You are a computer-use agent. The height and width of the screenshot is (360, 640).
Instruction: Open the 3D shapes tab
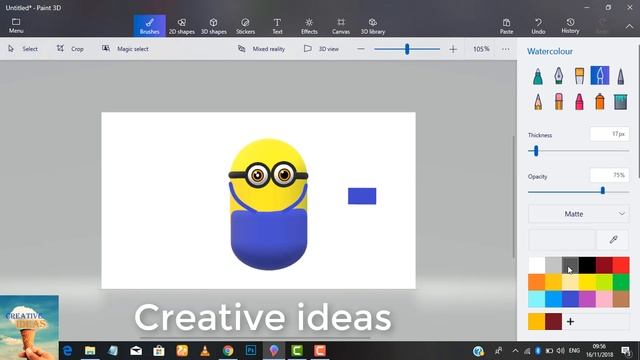pos(213,26)
